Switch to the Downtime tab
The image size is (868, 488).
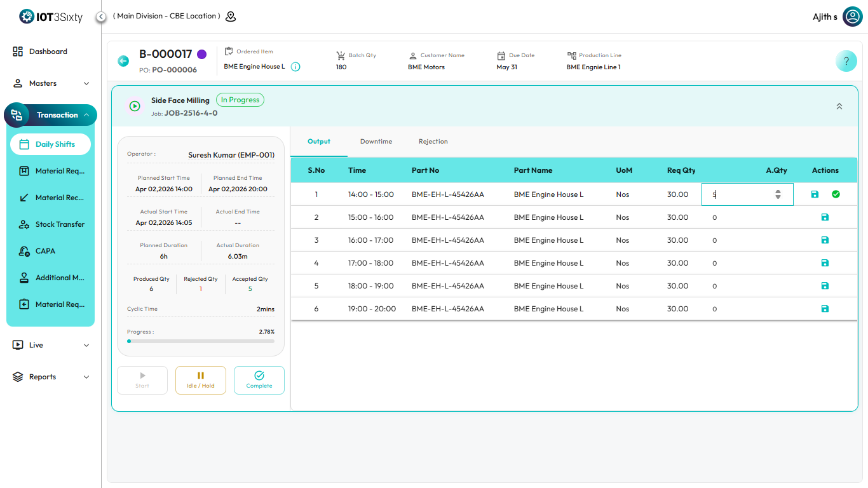point(376,142)
